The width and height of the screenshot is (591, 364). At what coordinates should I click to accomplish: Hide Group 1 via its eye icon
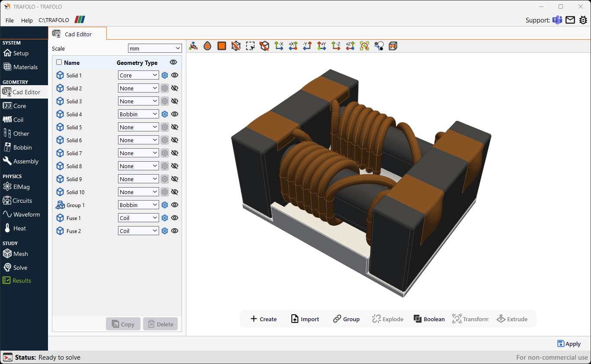(x=175, y=205)
